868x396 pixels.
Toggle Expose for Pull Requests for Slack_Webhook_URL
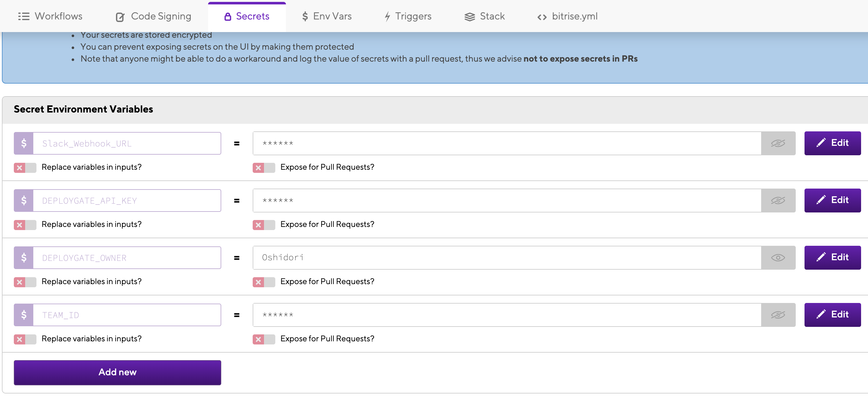[x=264, y=168]
